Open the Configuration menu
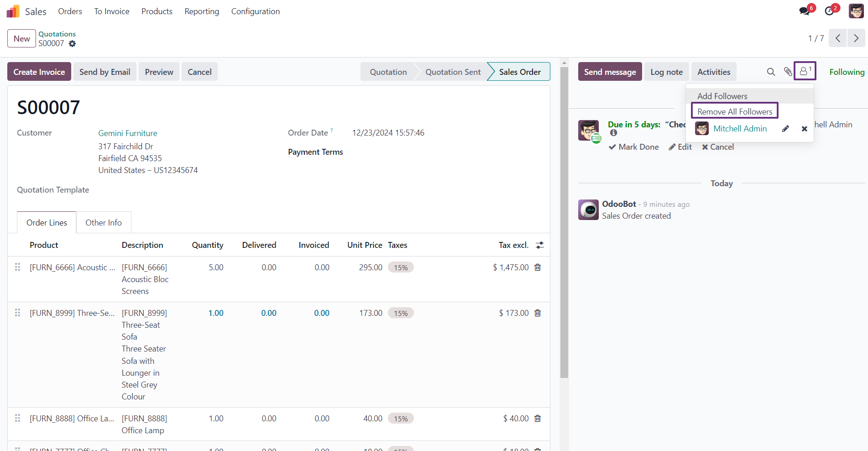Viewport: 868px width, 451px height. [x=256, y=11]
